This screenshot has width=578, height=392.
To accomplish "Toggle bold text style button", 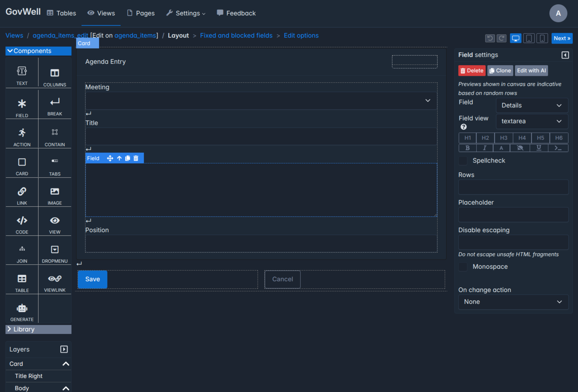I will (x=467, y=148).
